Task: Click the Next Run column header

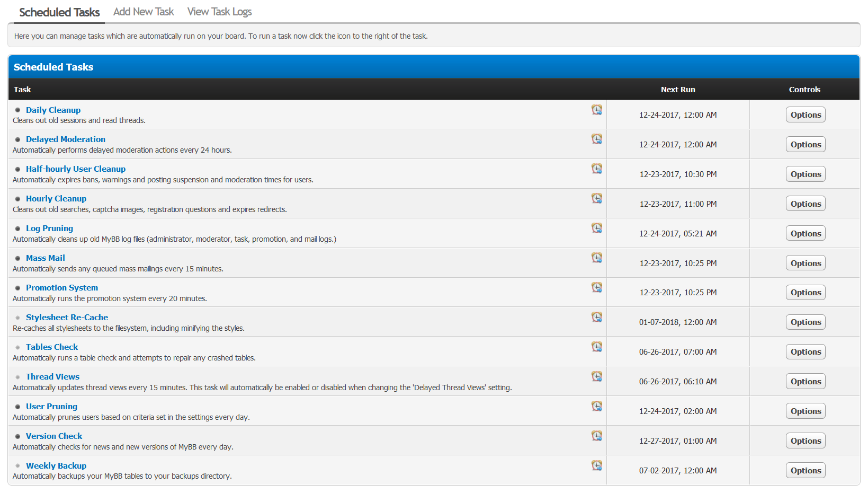Action: pos(678,90)
